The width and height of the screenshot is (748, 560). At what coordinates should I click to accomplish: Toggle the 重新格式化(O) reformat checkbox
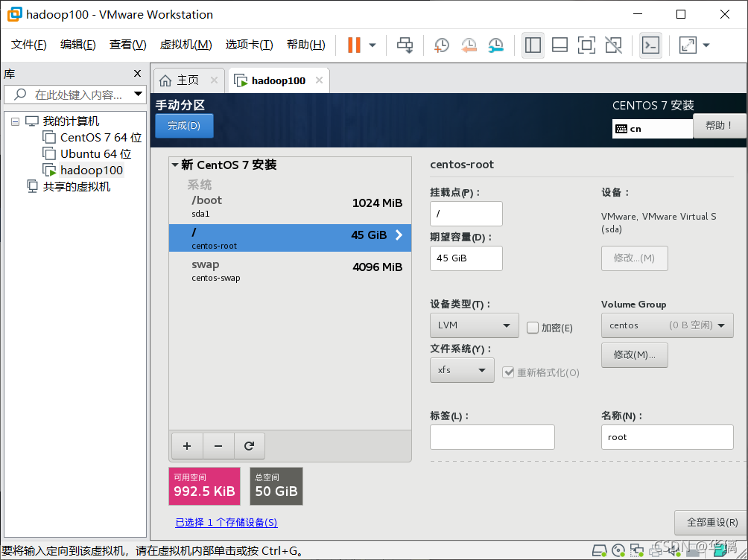[x=507, y=372]
